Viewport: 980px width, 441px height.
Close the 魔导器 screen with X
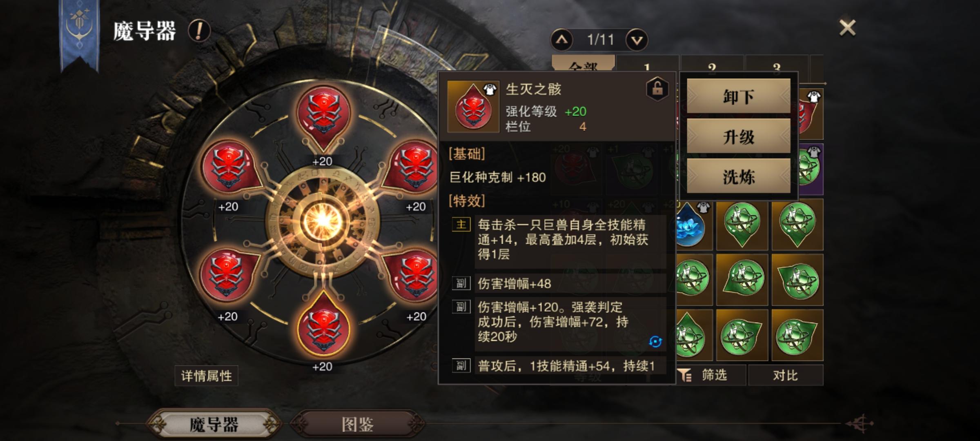coord(847,28)
